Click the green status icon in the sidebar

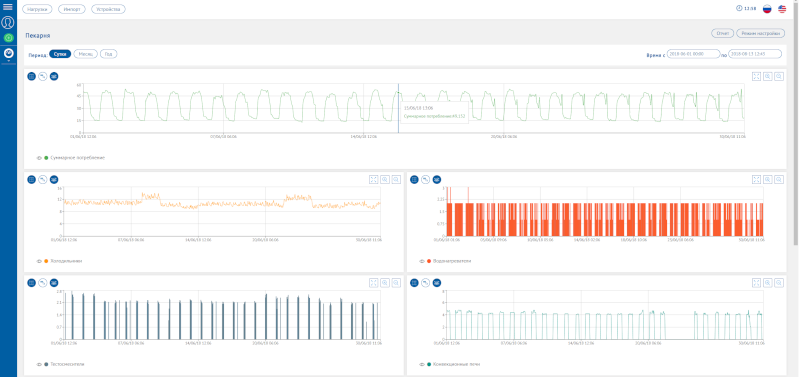pos(8,38)
